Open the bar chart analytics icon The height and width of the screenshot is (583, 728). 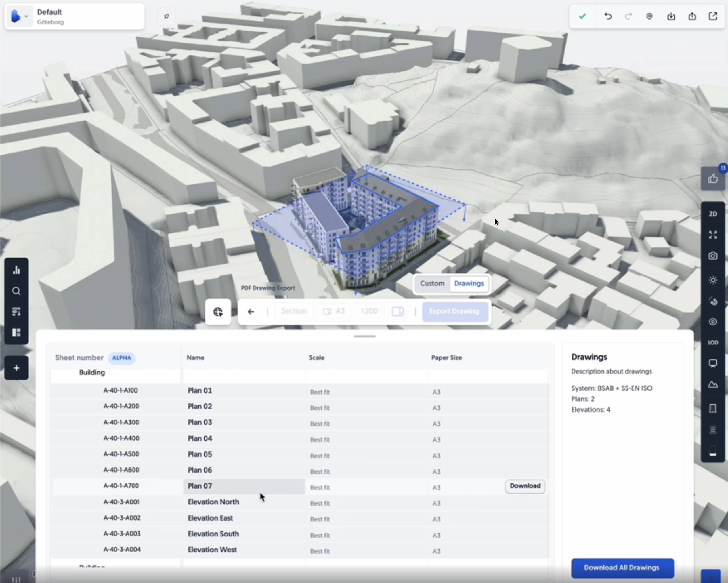[x=16, y=270]
